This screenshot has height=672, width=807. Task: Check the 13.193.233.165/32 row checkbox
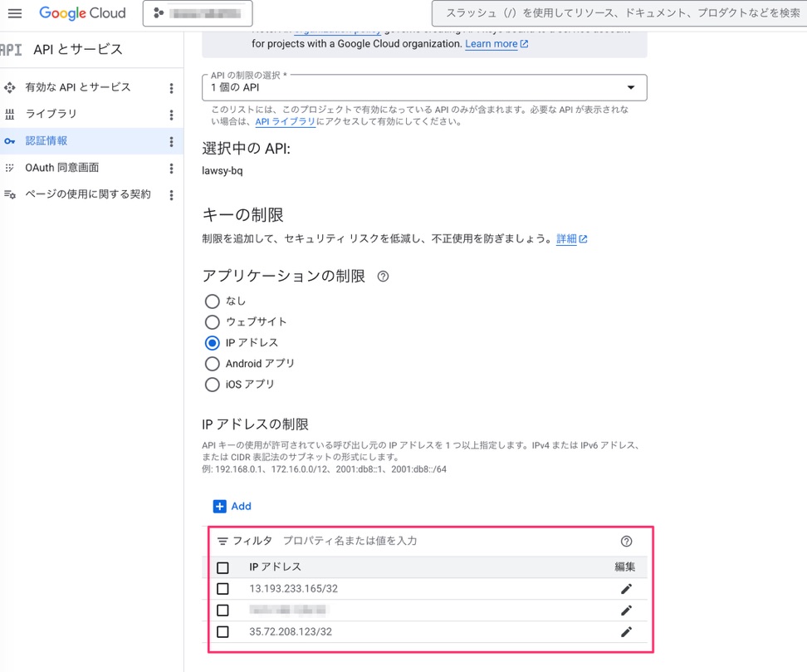[223, 589]
